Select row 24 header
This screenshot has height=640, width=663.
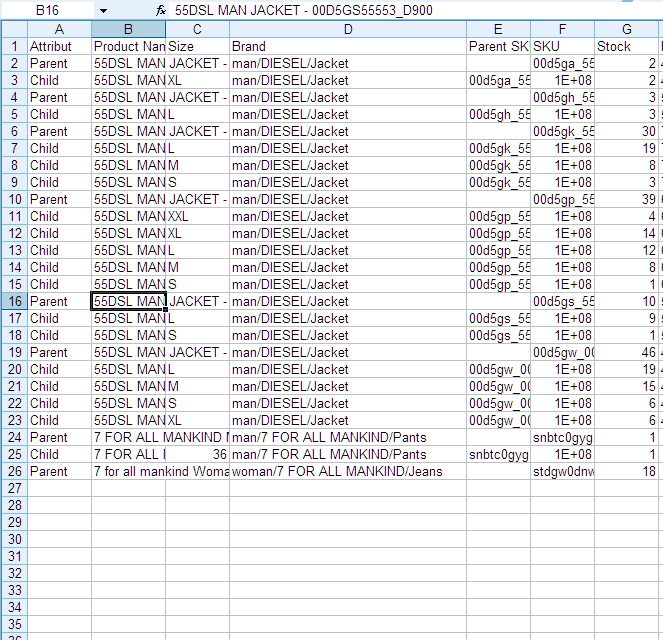click(x=15, y=438)
